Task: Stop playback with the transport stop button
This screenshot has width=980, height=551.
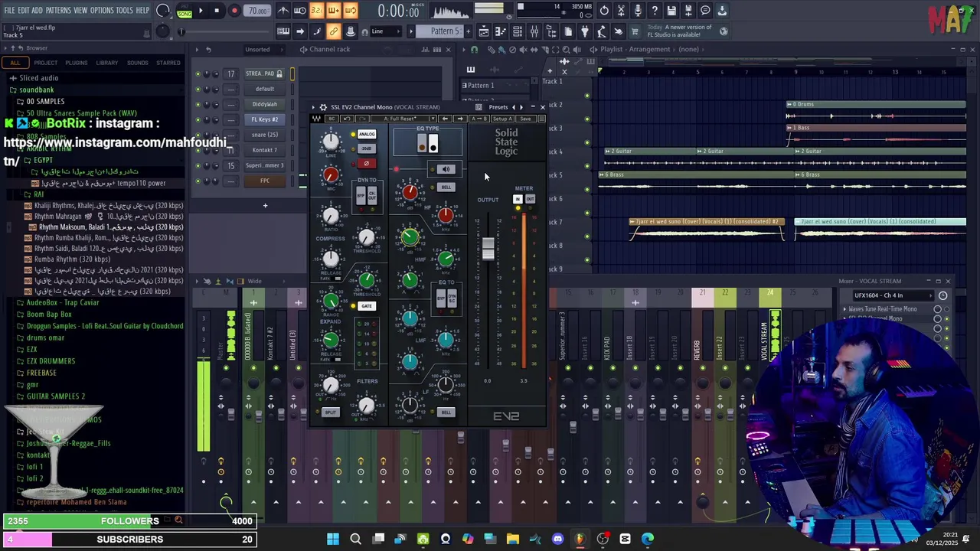Action: coord(217,11)
